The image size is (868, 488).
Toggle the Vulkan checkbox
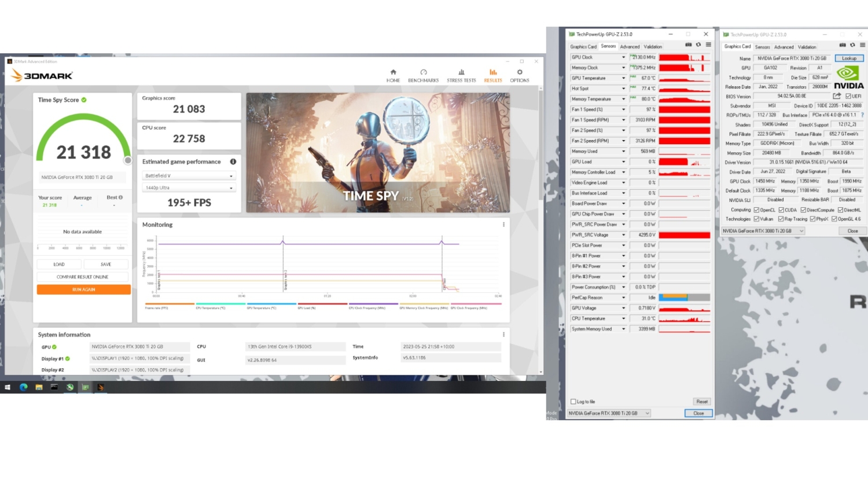(x=756, y=219)
